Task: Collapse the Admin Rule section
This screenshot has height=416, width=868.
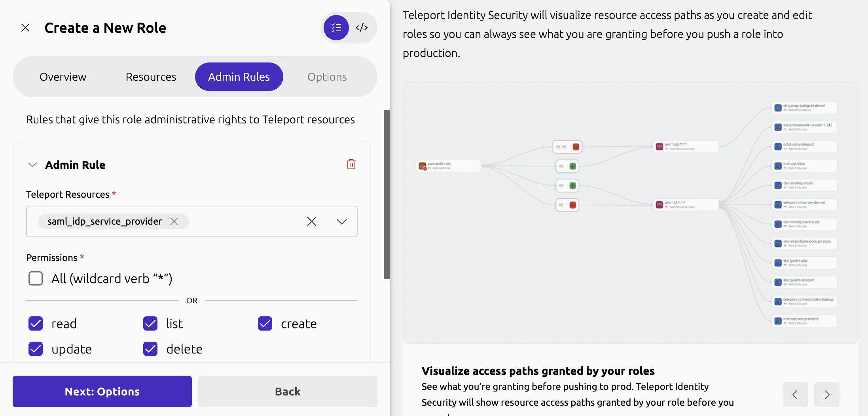Action: click(32, 165)
